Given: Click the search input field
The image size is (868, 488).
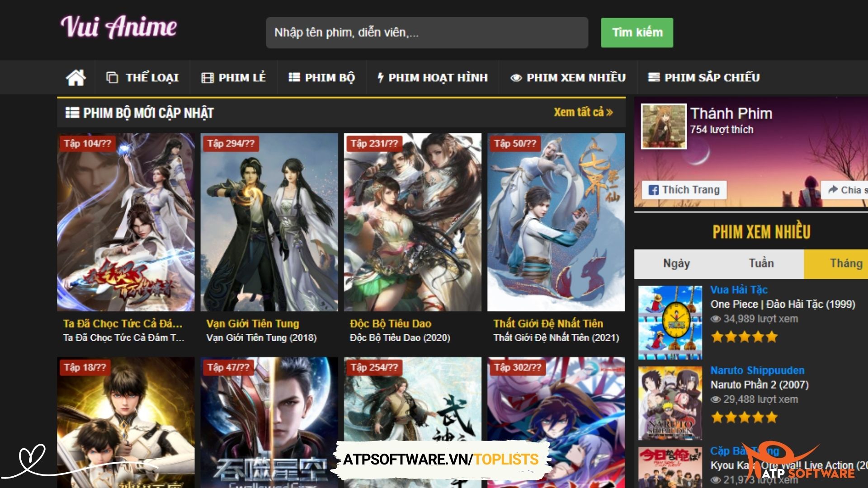Looking at the screenshot, I should tap(427, 32).
